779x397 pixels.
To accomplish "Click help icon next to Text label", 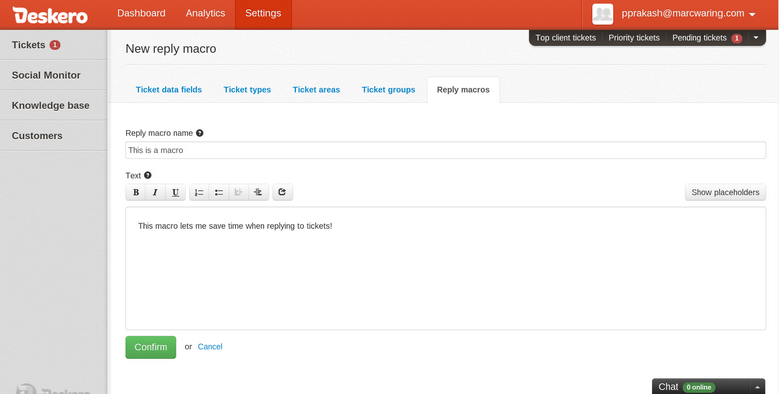I will coord(148,175).
